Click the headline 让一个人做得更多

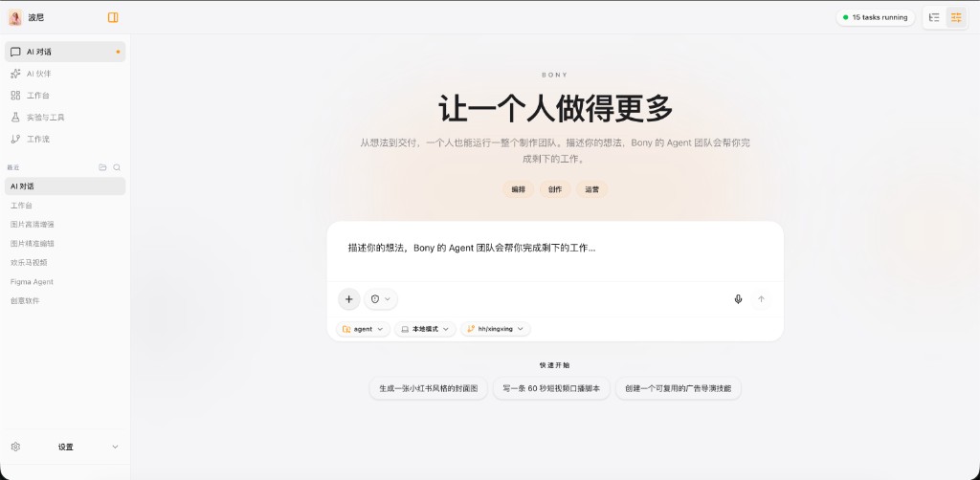tap(555, 109)
